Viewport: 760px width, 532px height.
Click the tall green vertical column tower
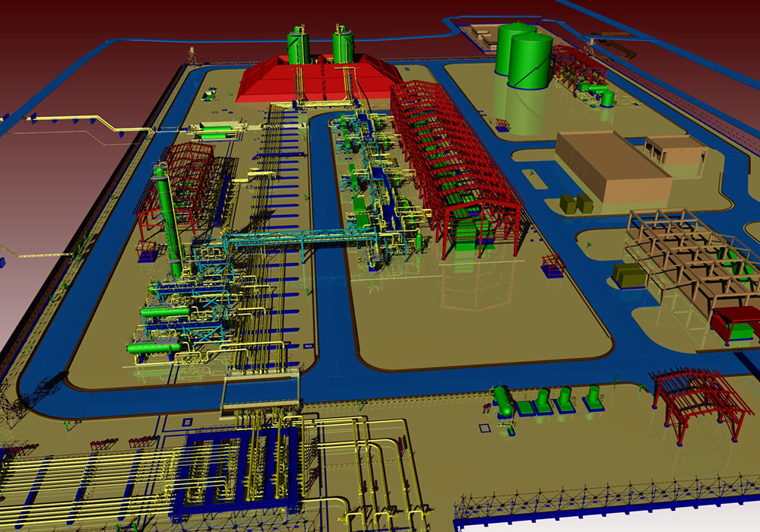169,220
